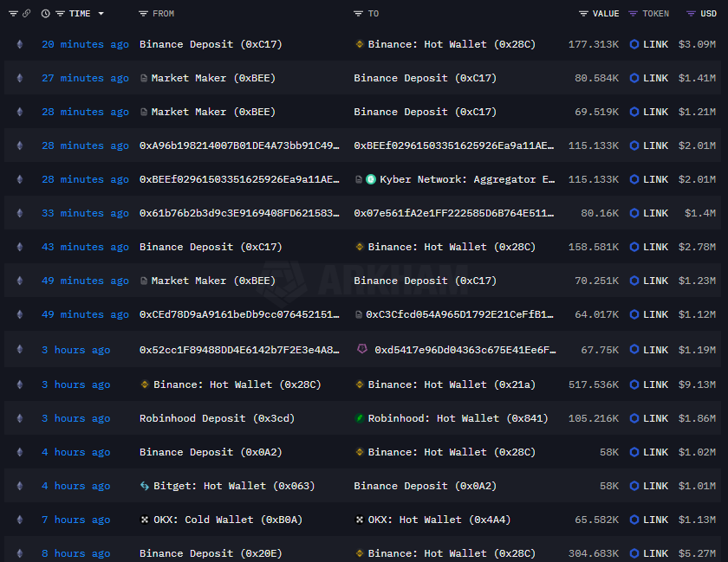Screen dimensions: 728x562
Task: Click the Bitget logo icon
Action: tap(145, 486)
